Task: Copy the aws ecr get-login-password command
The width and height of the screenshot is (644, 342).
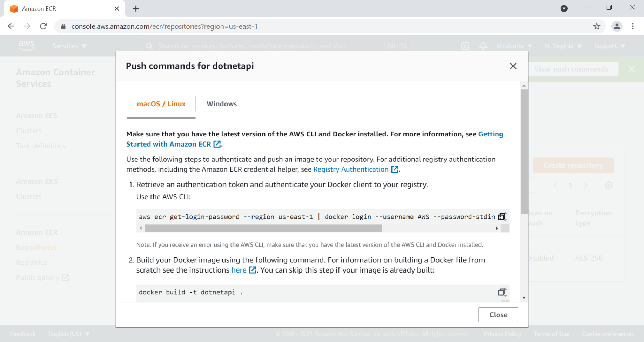Action: tap(502, 217)
